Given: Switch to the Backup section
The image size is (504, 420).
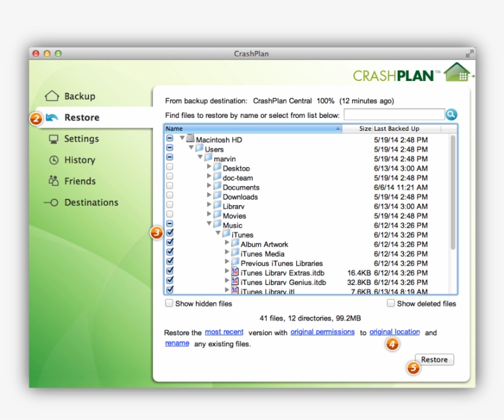Looking at the screenshot, I should [x=79, y=96].
